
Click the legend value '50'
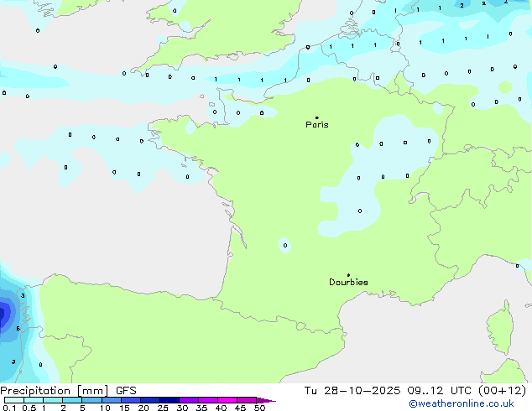259,408
